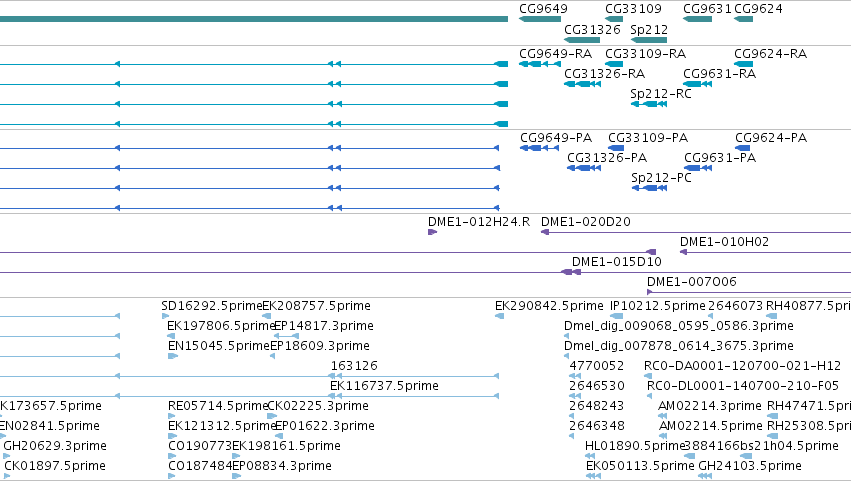Select transcript label CG9631-RA

click(719, 73)
